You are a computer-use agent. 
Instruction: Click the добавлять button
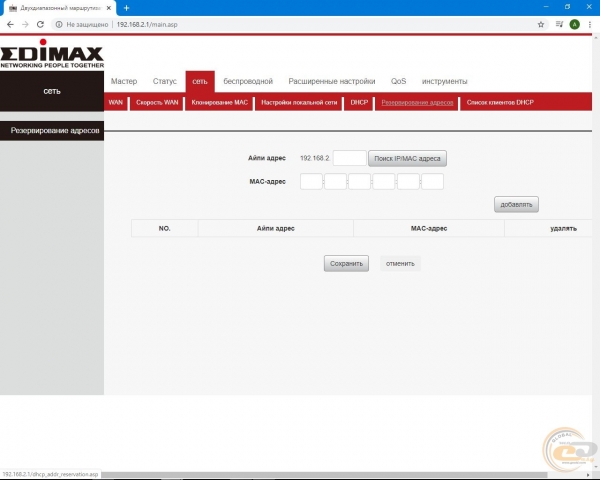(x=516, y=204)
